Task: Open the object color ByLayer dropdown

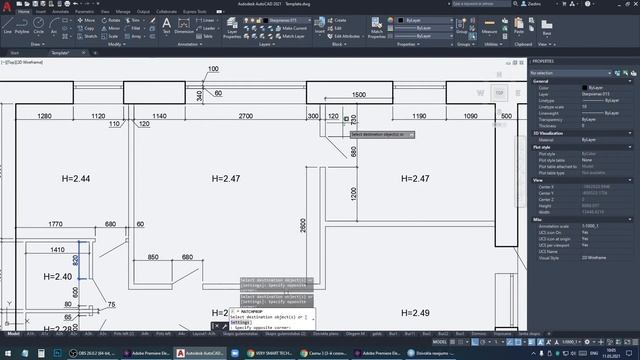Action: [x=425, y=20]
